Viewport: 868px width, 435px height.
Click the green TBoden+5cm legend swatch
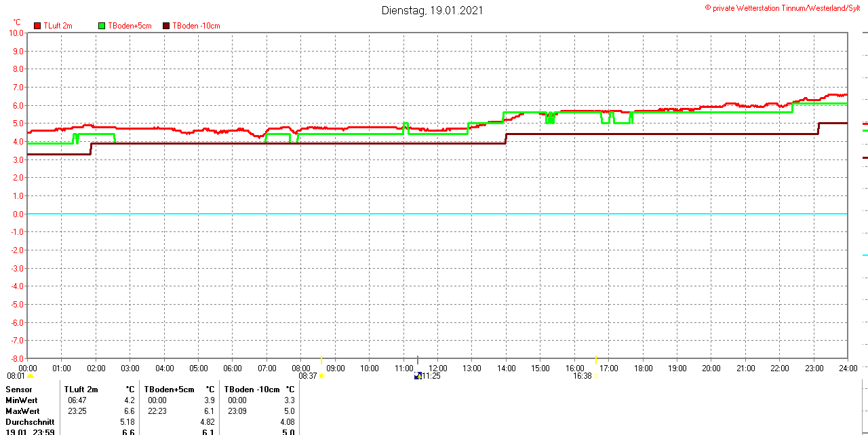click(x=102, y=26)
